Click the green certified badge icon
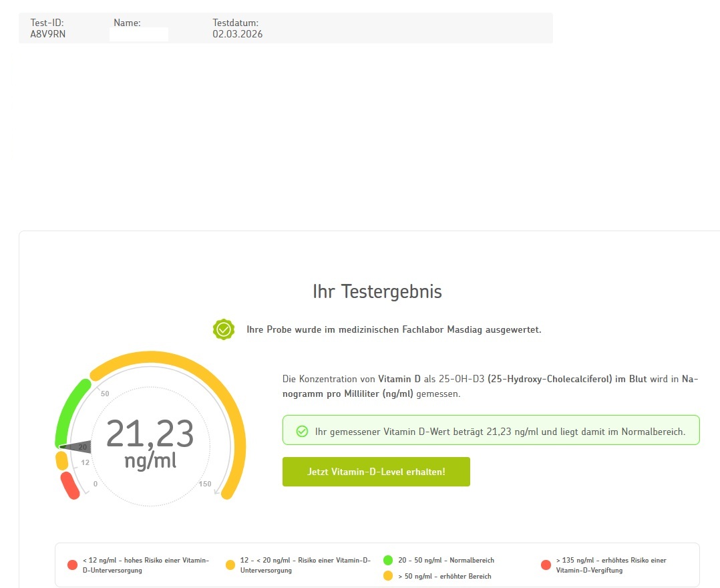 pos(224,329)
